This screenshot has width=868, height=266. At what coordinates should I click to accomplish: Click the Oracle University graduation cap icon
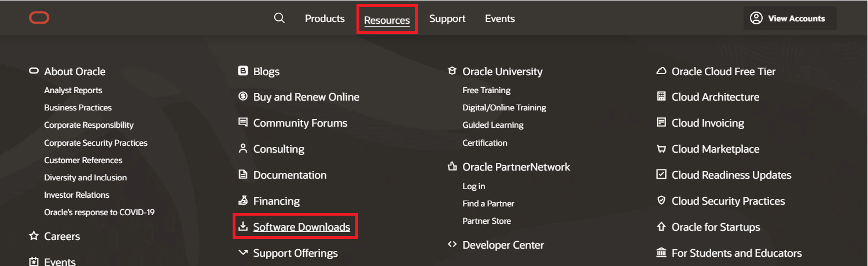pos(453,71)
